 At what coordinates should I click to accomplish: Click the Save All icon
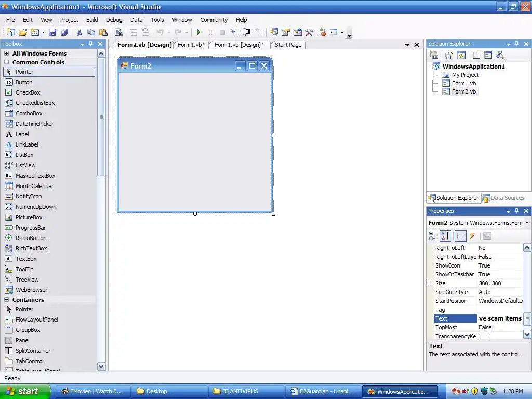point(64,32)
